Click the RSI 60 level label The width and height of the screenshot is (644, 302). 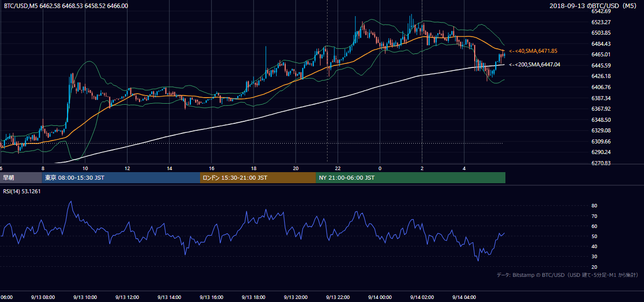click(594, 226)
